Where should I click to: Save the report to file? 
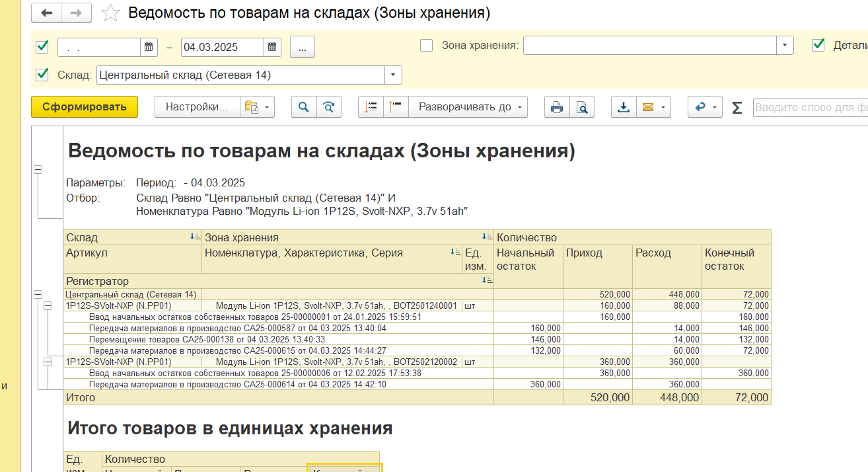point(624,107)
